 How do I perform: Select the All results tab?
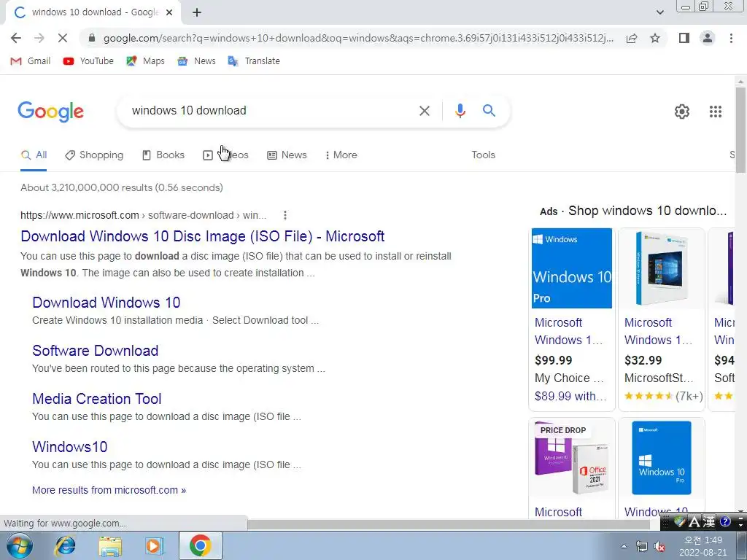pyautogui.click(x=34, y=155)
